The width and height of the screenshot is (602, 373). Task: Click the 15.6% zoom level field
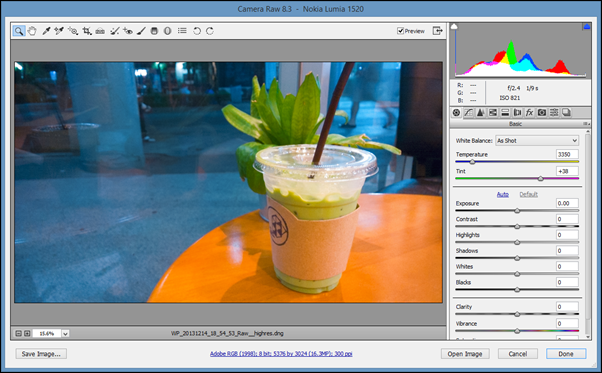tap(46, 333)
